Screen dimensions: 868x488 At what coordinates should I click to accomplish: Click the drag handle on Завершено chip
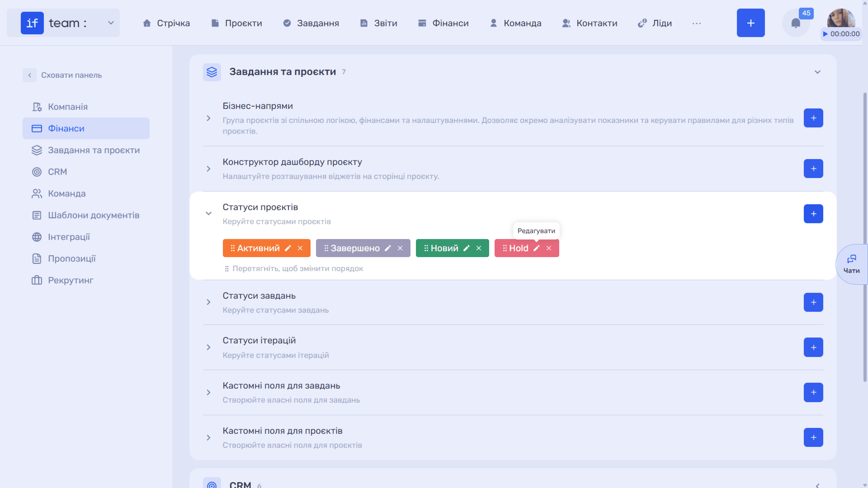point(326,248)
